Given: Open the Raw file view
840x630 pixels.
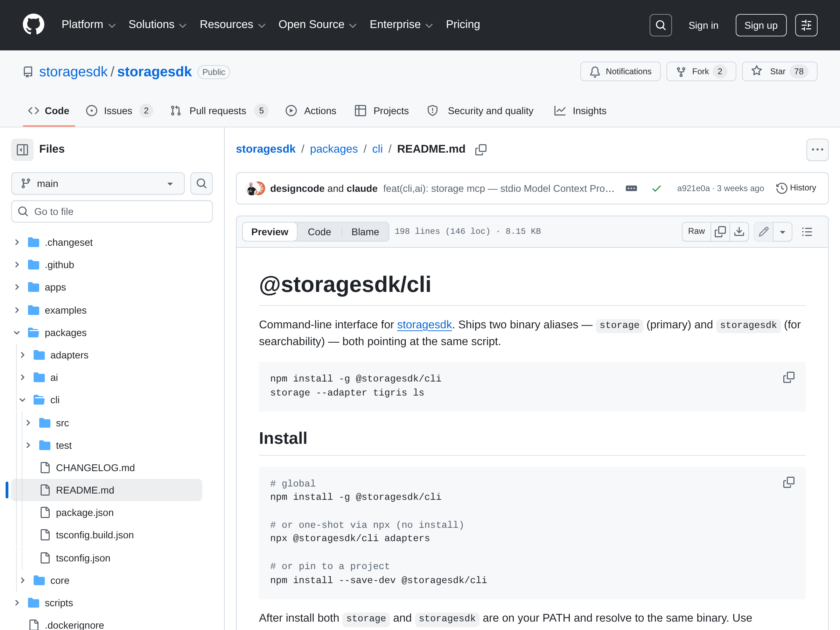Looking at the screenshot, I should click(696, 232).
